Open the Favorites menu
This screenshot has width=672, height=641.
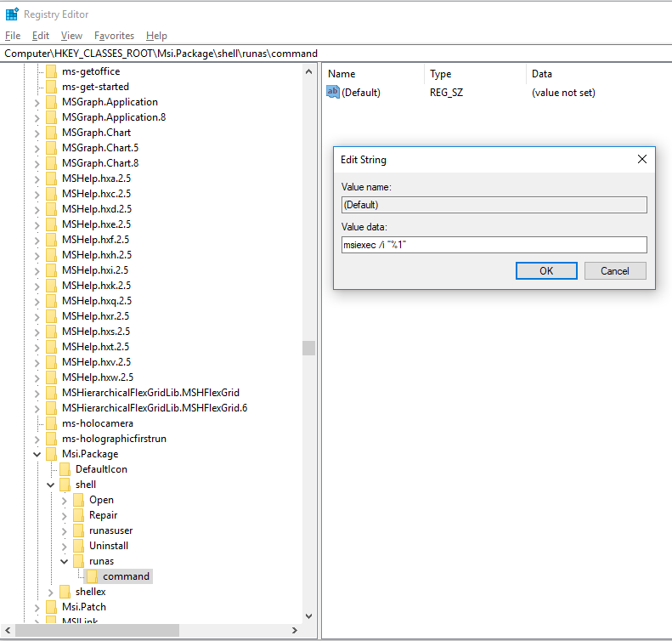click(x=114, y=36)
